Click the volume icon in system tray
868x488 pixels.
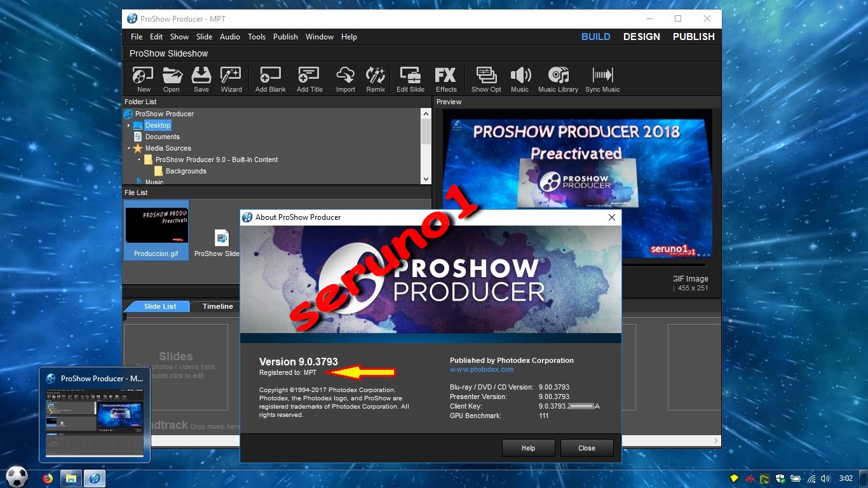(x=825, y=478)
